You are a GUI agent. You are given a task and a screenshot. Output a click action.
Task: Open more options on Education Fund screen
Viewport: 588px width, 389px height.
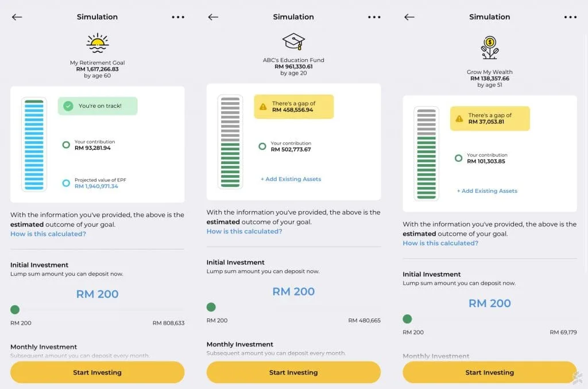coord(374,17)
